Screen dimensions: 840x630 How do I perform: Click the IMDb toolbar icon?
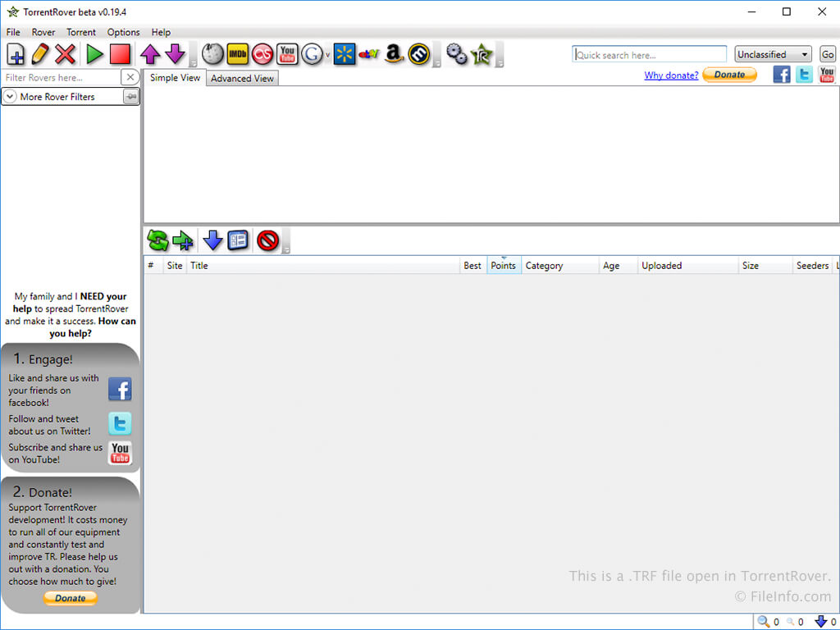[237, 54]
